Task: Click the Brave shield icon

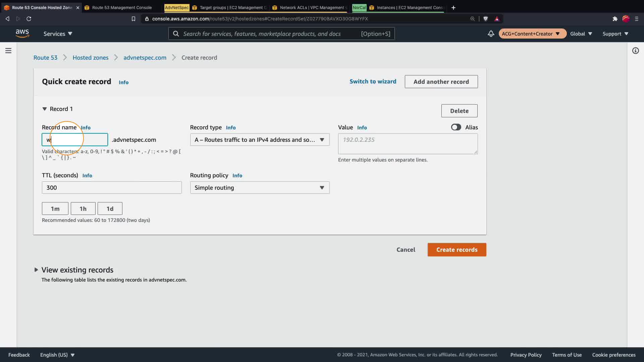Action: [x=485, y=19]
